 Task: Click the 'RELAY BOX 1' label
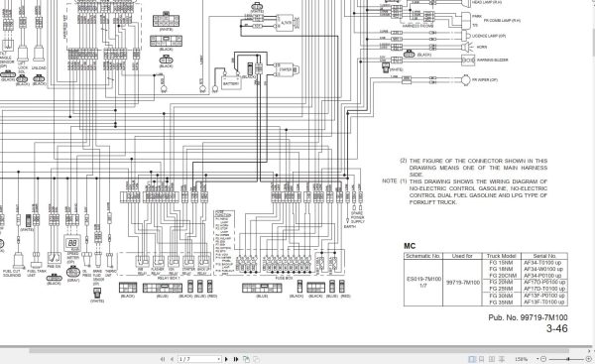click(169, 279)
